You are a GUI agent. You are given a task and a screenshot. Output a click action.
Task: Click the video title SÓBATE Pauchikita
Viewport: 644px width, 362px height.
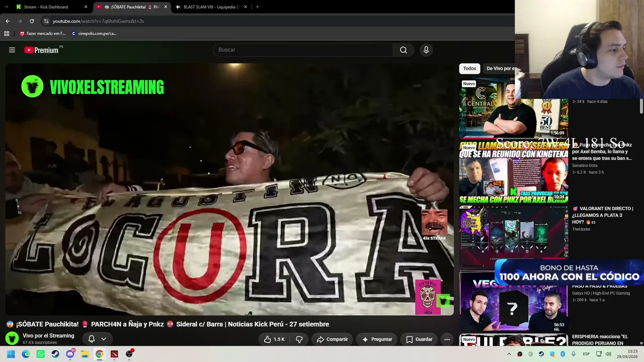168,324
